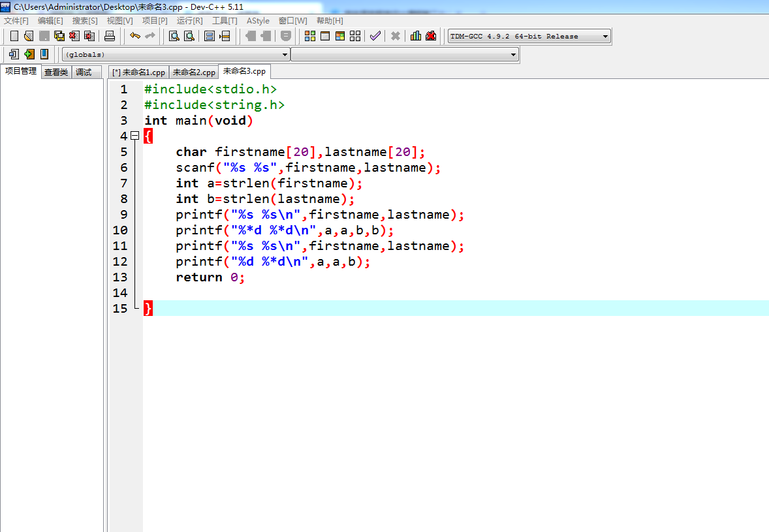Open the TDM-GCC compiler dropdown
Screen dimensions: 769x532
(x=605, y=37)
